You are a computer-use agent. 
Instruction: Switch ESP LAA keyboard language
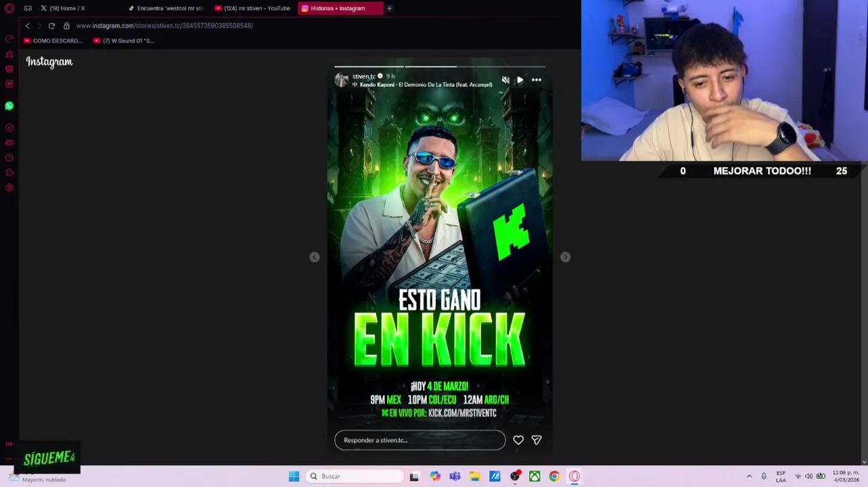tap(781, 476)
